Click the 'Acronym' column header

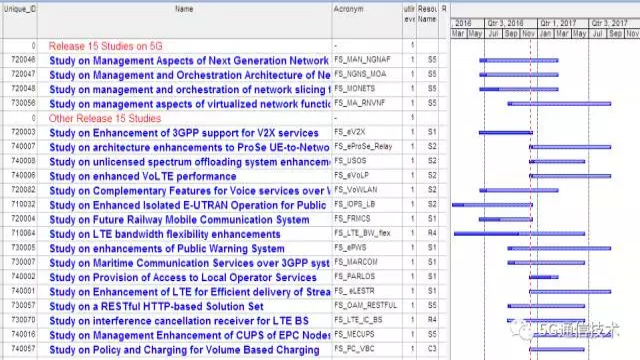(x=348, y=9)
